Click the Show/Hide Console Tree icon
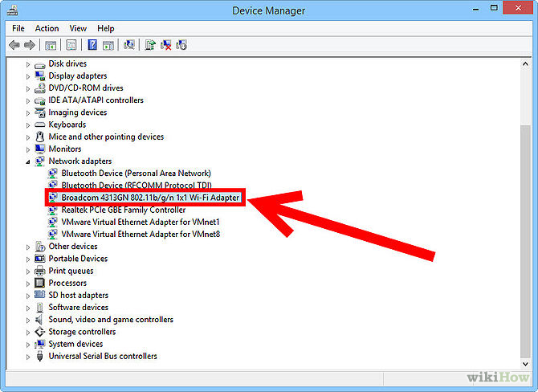The width and height of the screenshot is (538, 392). [x=51, y=45]
